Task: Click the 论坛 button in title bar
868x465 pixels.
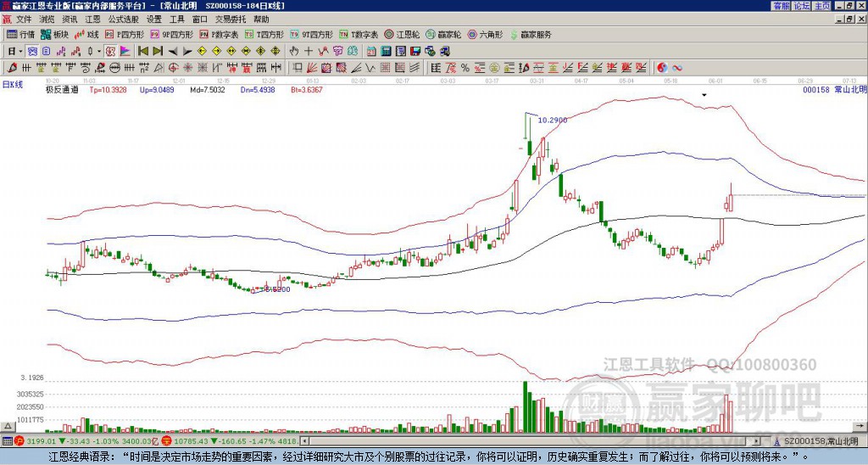Action: click(x=802, y=6)
